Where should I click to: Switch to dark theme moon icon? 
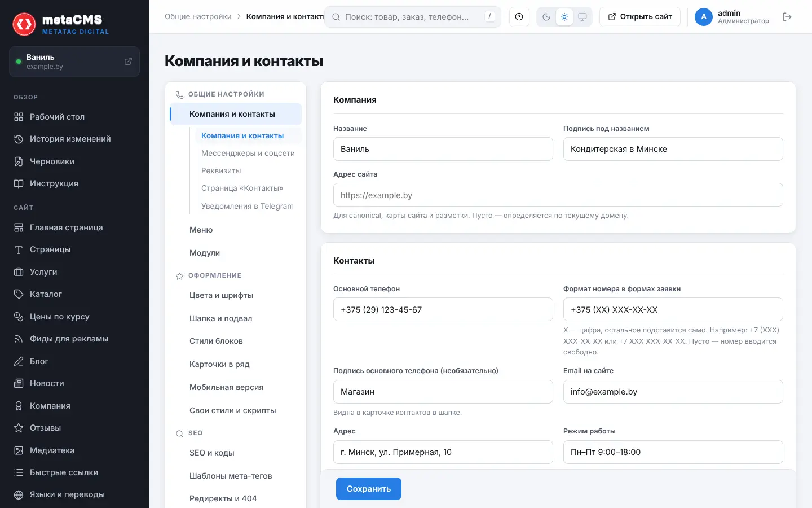(546, 17)
